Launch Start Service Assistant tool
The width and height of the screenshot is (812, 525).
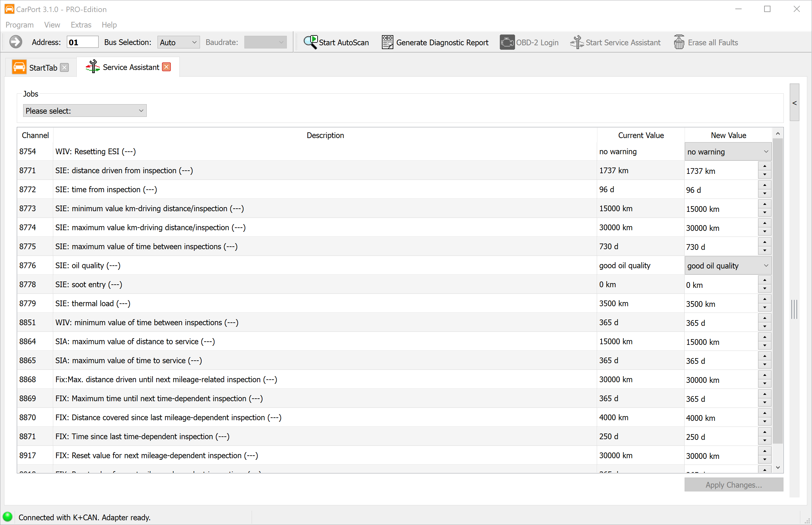tap(615, 42)
